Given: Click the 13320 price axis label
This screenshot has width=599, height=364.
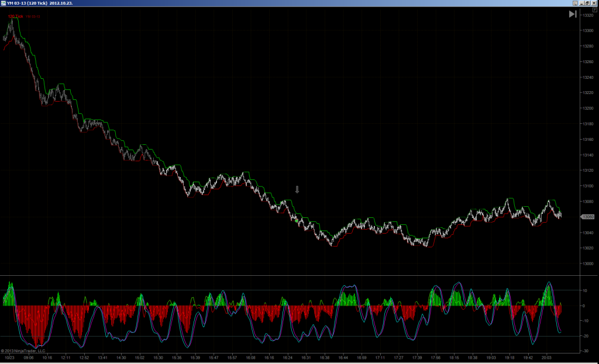Looking at the screenshot, I should click(588, 15).
